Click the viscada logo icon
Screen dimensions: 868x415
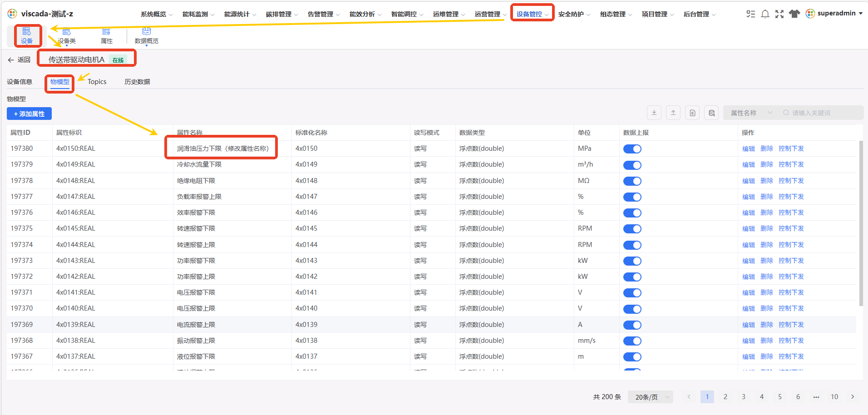(12, 14)
